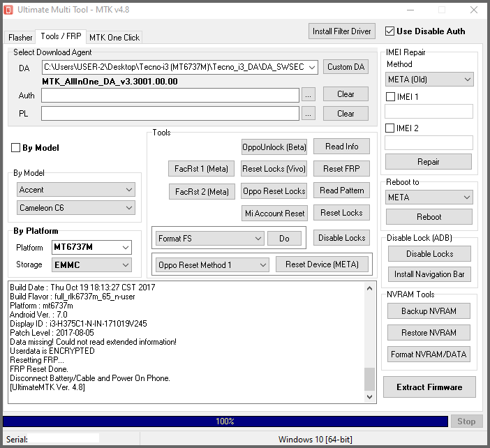Open the Reboot to META dropdown
The height and width of the screenshot is (448, 490).
coord(429,197)
